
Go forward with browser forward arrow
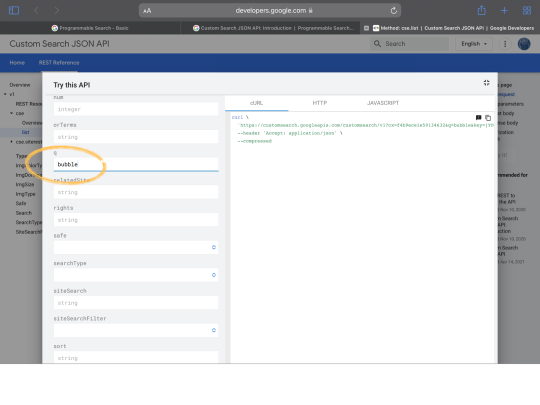(x=57, y=10)
